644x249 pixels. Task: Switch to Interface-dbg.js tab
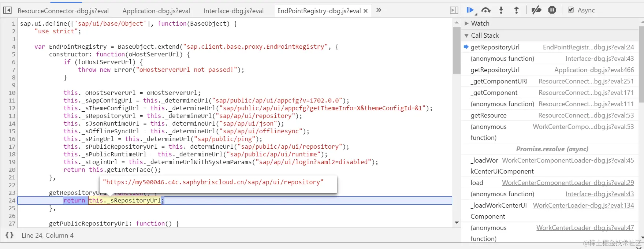point(234,11)
